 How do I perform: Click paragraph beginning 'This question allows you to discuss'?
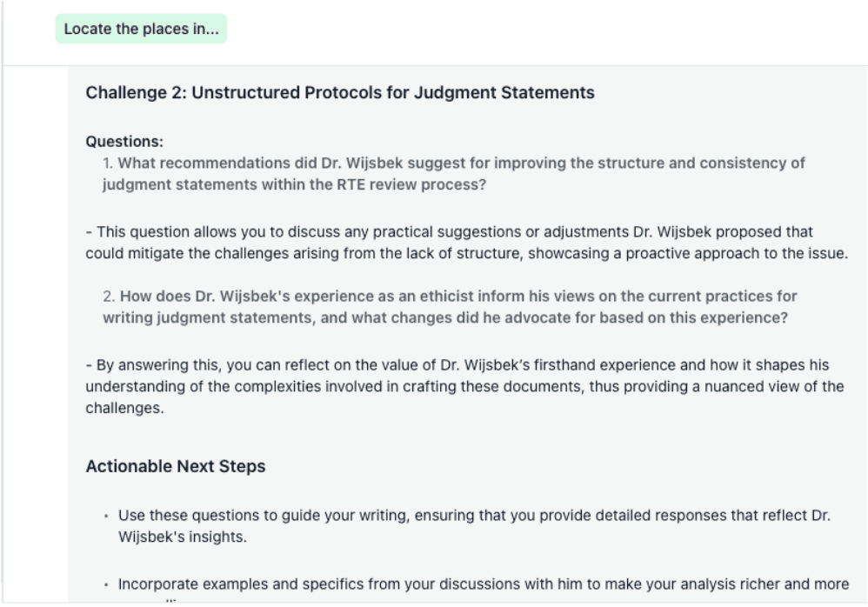[467, 243]
